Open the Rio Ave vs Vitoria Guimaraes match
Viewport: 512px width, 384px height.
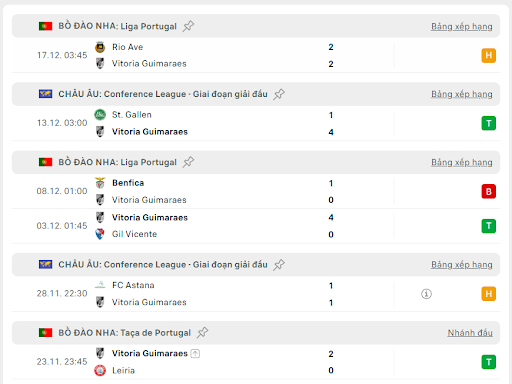[x=256, y=55]
